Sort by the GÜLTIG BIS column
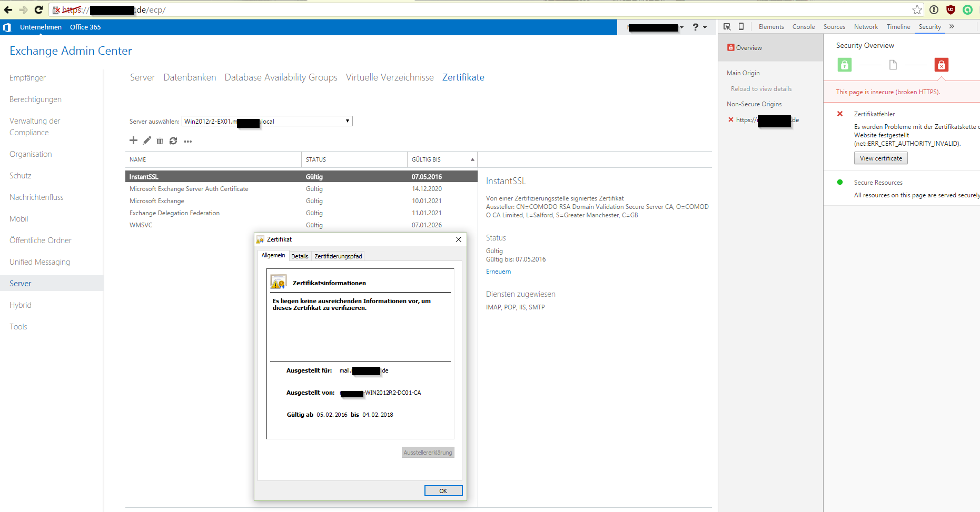This screenshot has width=980, height=512. (x=442, y=159)
